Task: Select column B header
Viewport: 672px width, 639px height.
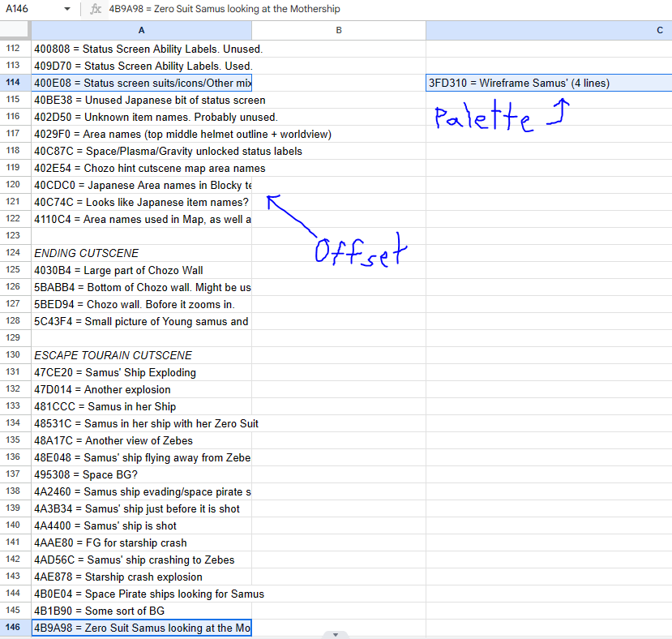Action: click(339, 31)
